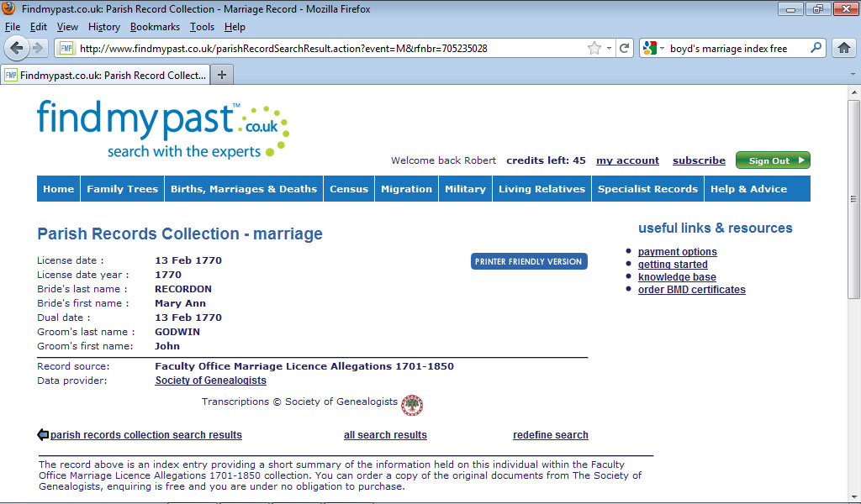This screenshot has height=504, width=861.
Task: Click the scrollbar up arrow
Action: [x=853, y=92]
